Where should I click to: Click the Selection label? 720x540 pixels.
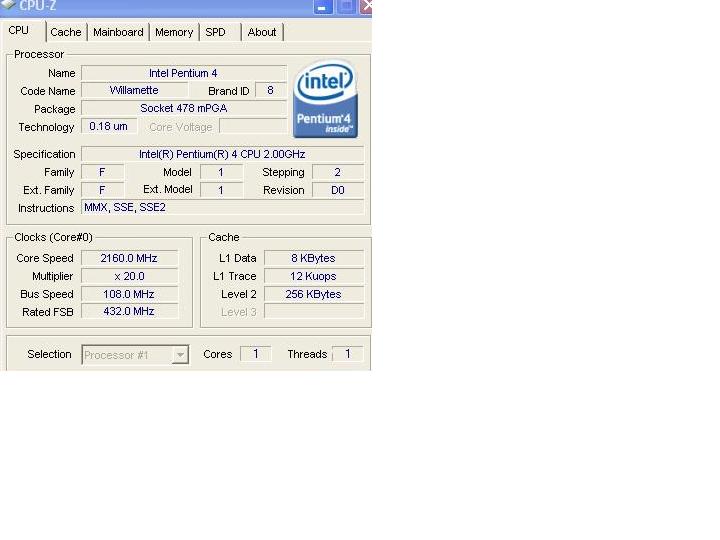point(49,354)
